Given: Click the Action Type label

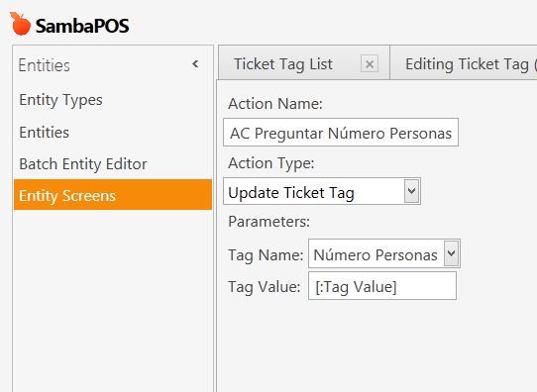Looking at the screenshot, I should click(270, 163).
